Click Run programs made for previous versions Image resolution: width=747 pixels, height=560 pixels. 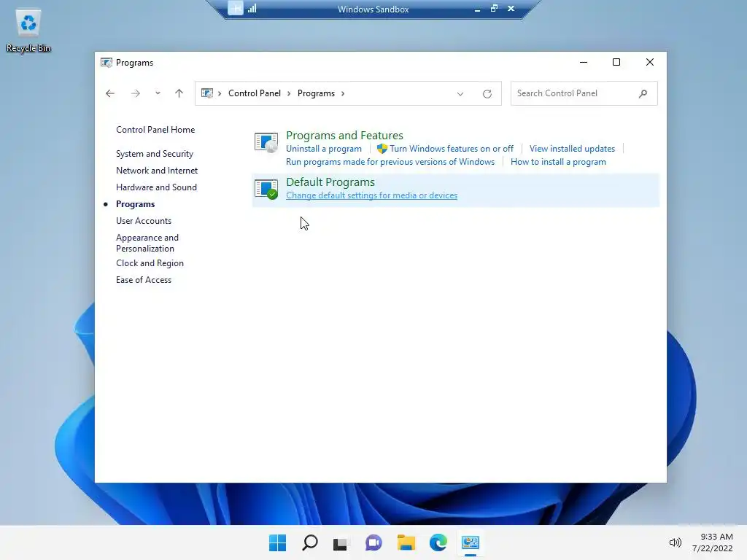tap(390, 162)
